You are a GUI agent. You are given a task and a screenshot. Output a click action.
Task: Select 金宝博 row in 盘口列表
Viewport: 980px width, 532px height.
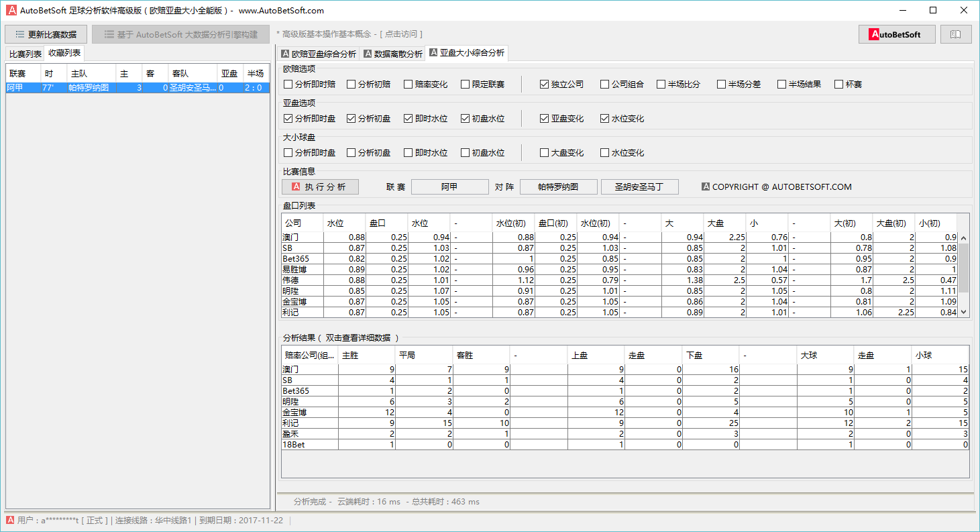pyautogui.click(x=619, y=302)
